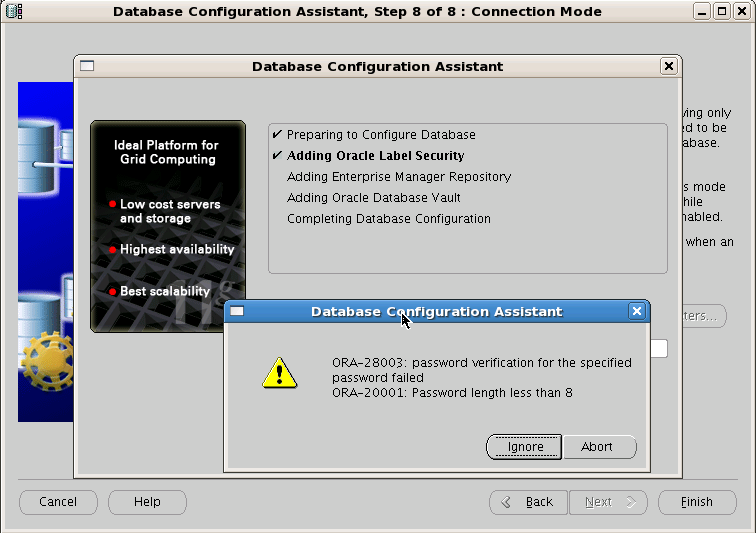Click Ignore in the error dialog
Viewport: 756px width, 533px height.
pos(524,447)
